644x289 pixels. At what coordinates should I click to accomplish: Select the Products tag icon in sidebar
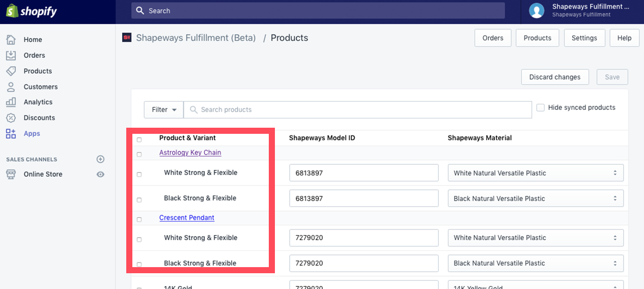pyautogui.click(x=11, y=71)
